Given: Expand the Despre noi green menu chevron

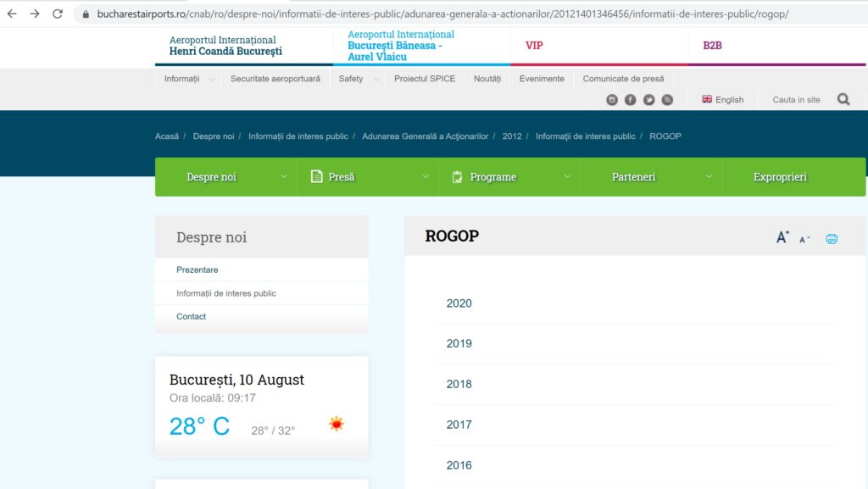Looking at the screenshot, I should click(283, 177).
